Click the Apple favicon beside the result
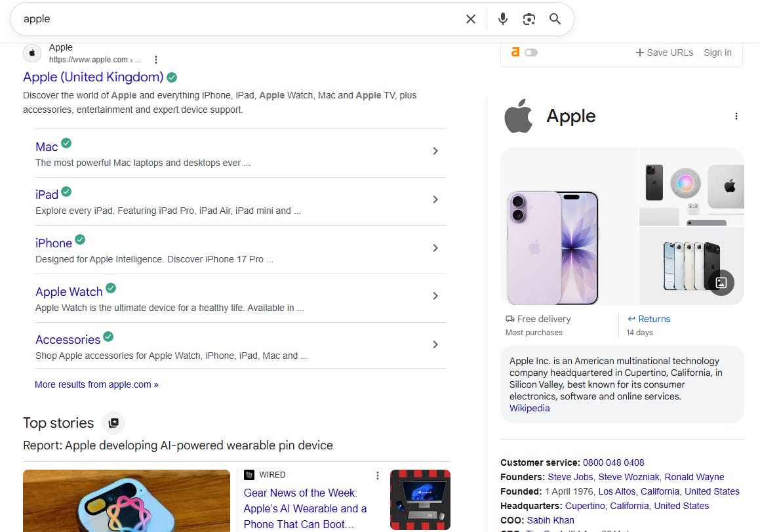This screenshot has height=532, width=760. [32, 52]
